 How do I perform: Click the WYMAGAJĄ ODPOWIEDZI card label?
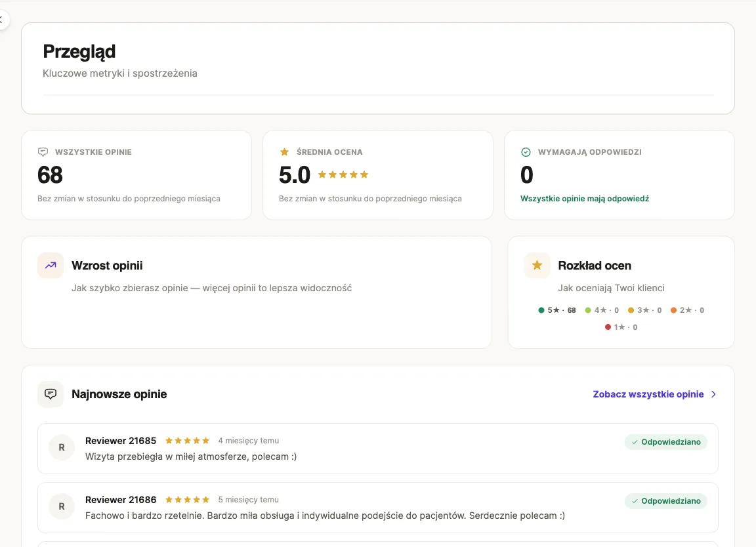590,152
